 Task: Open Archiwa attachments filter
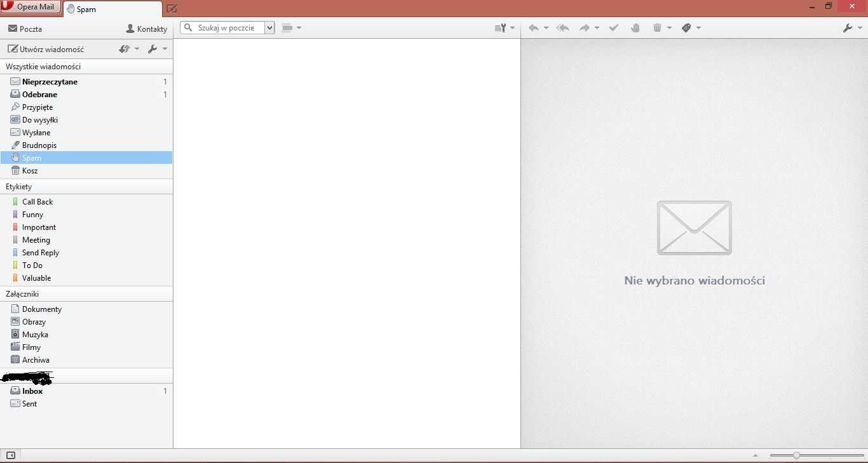coord(86,359)
